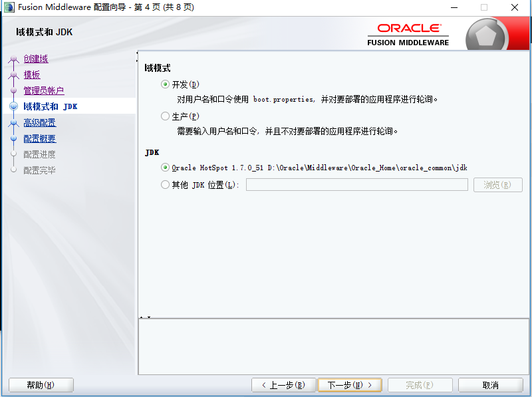This screenshot has height=397, width=532.
Task: Select the Oracle HotSpot 1.7.0_51 JDK option
Action: (x=165, y=168)
